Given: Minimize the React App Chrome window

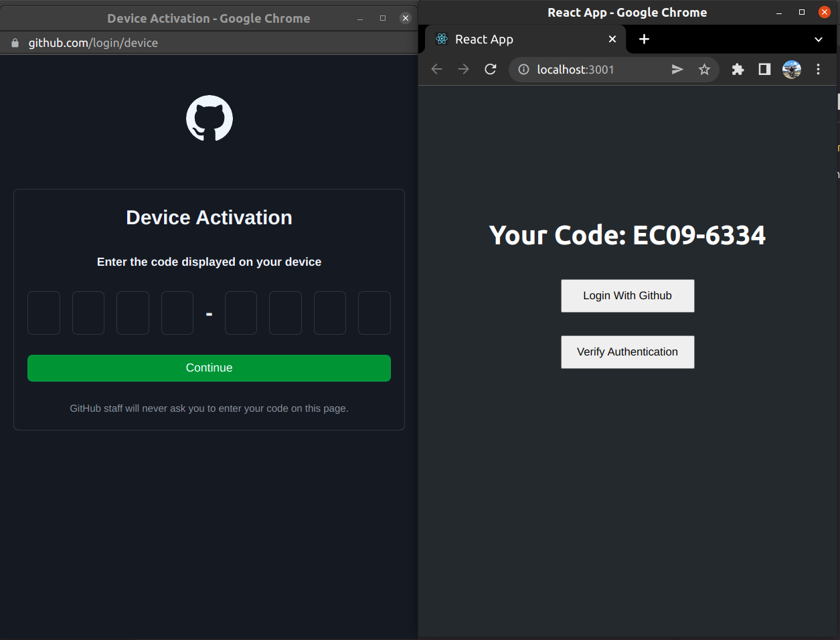Looking at the screenshot, I should 779,13.
